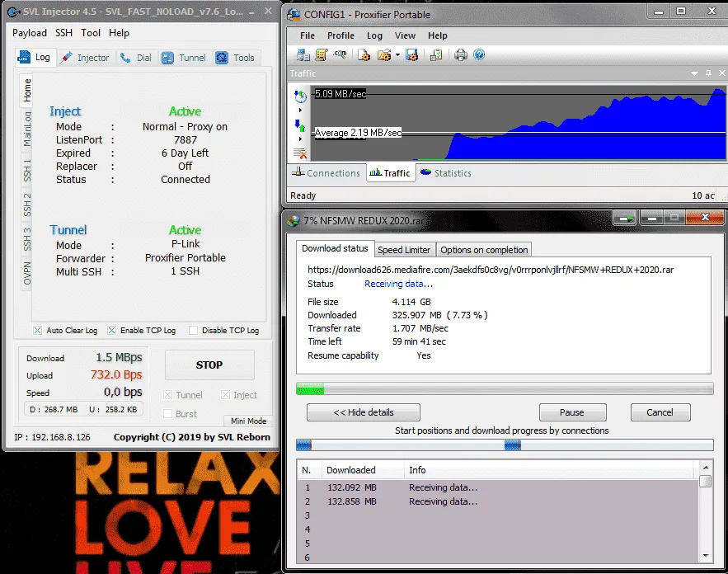Viewport: 728px width, 574px height.
Task: Open the Traffic pane dropdown arrow
Action: (694, 73)
